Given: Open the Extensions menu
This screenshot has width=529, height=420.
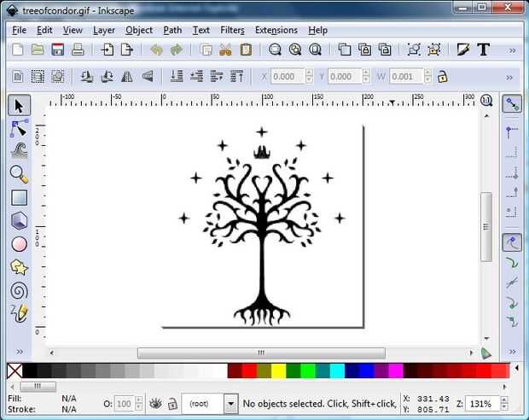Looking at the screenshot, I should click(x=276, y=31).
